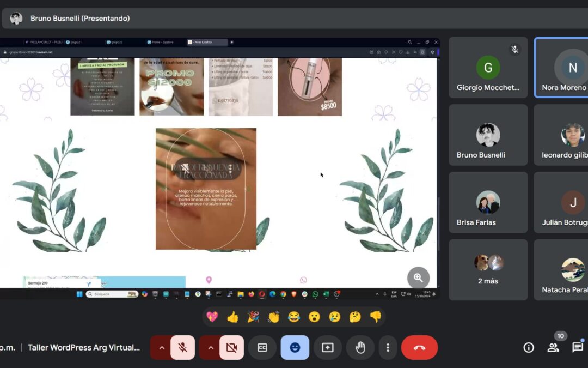Open meeting details info icon
Image resolution: width=588 pixels, height=368 pixels.
(x=529, y=348)
